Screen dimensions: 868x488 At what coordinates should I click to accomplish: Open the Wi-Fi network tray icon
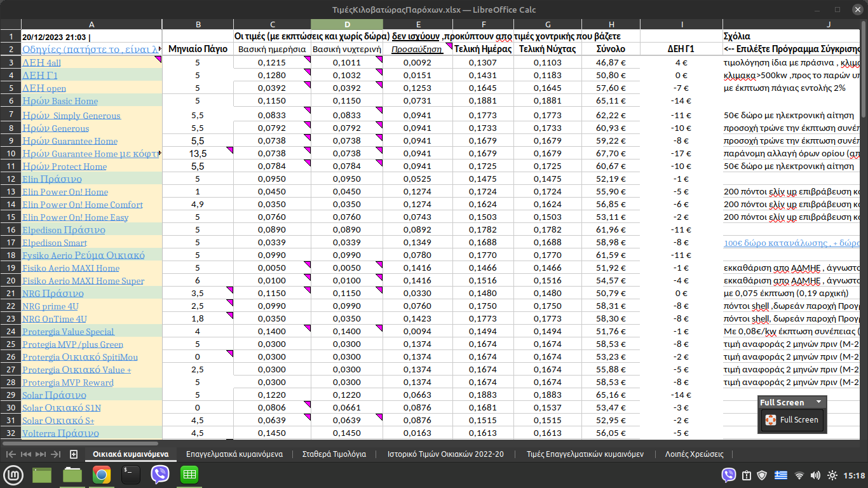pyautogui.click(x=799, y=475)
